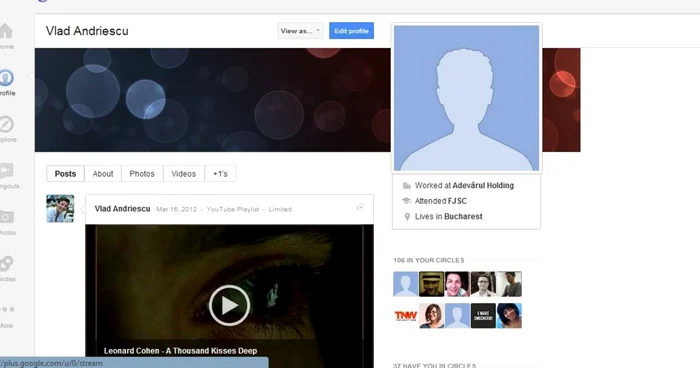Open the Circles sidebar icon

[x=6, y=263]
